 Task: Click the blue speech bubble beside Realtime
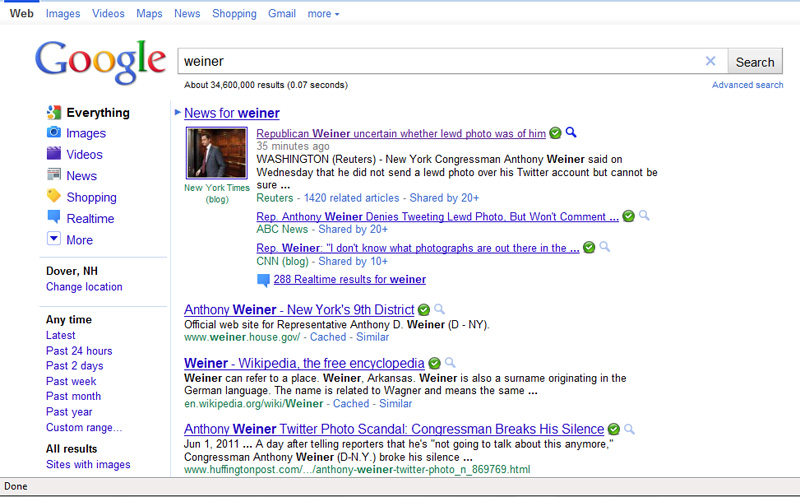click(54, 217)
